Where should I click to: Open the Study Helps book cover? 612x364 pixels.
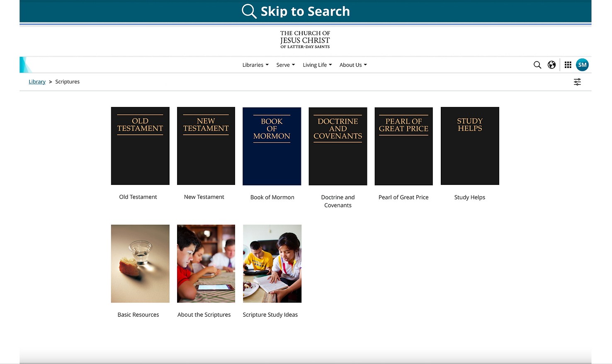pyautogui.click(x=470, y=146)
